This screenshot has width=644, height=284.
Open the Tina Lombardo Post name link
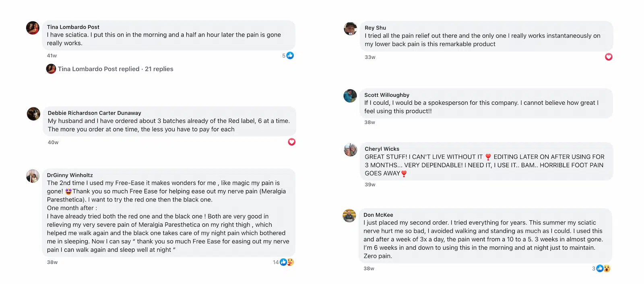pos(73,27)
